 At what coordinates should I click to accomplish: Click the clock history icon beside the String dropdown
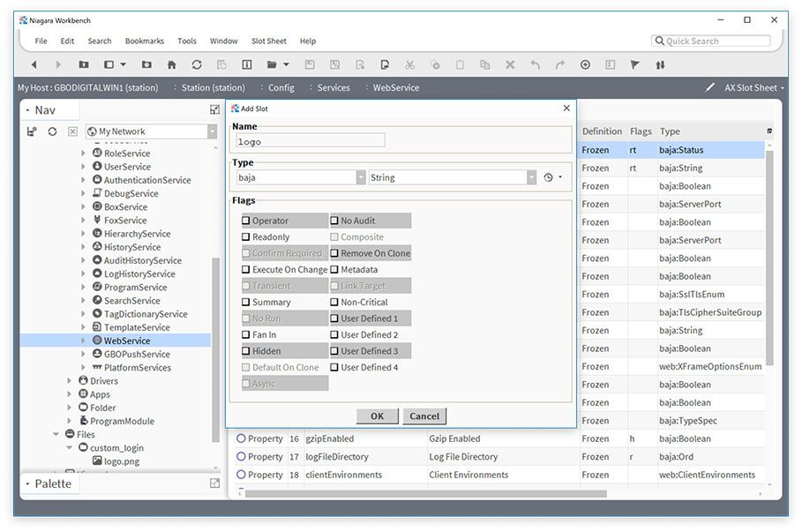pyautogui.click(x=548, y=177)
